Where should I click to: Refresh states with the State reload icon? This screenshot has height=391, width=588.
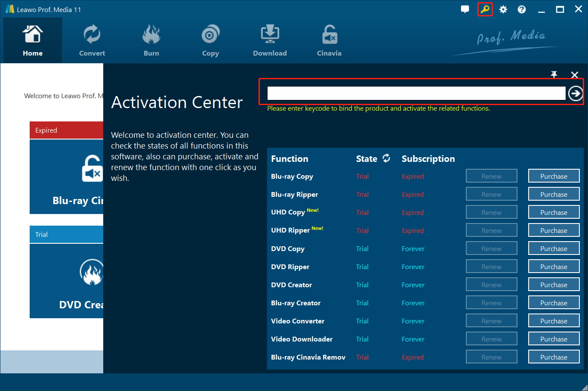point(386,158)
